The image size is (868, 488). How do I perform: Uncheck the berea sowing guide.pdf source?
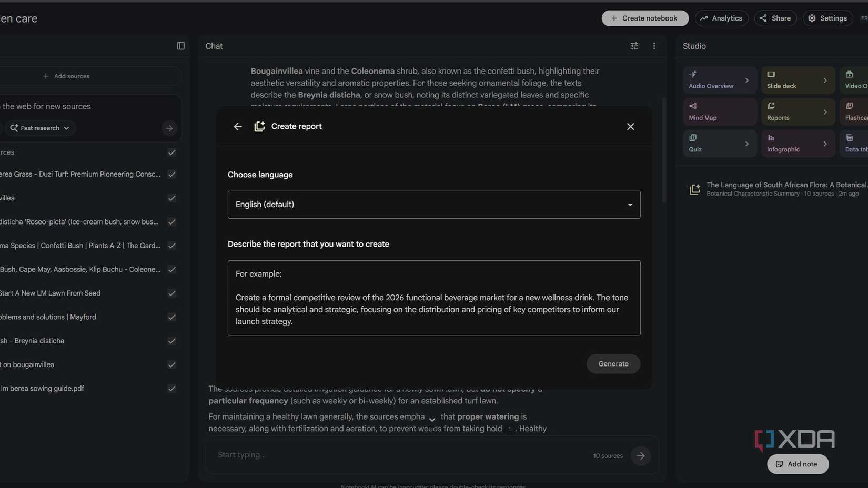coord(171,389)
